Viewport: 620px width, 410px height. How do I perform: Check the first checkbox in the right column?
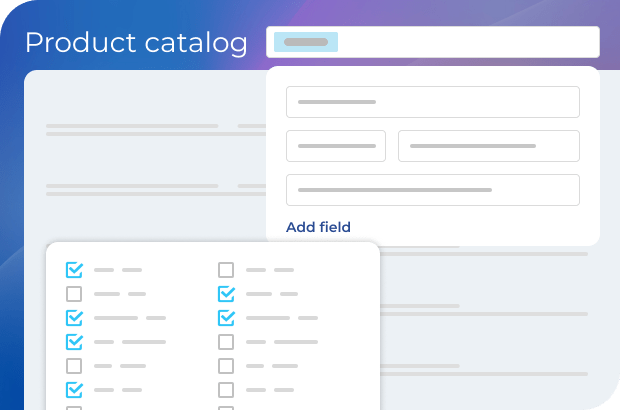coord(226,270)
